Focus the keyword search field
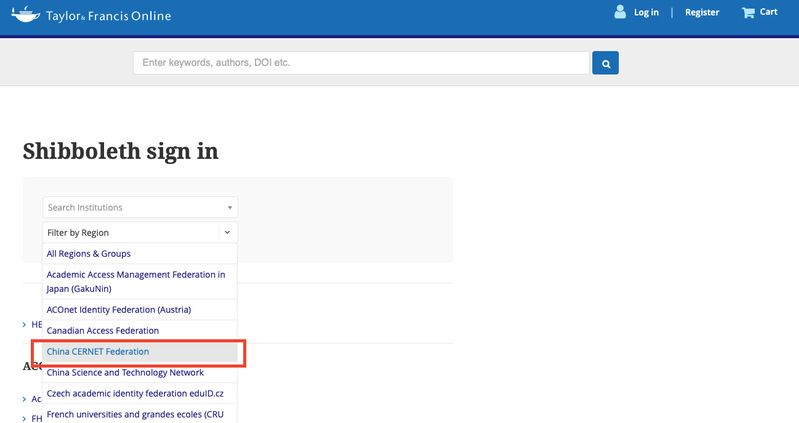This screenshot has width=799, height=423. [x=361, y=63]
